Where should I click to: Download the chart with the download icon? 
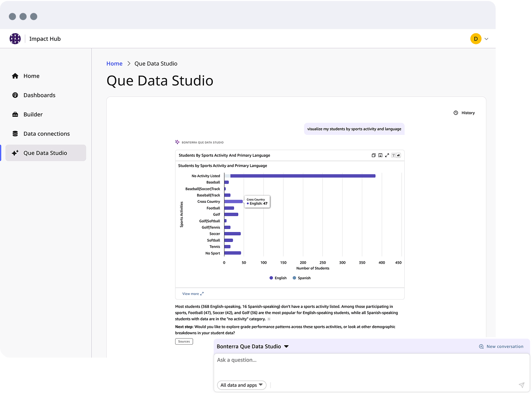[380, 155]
